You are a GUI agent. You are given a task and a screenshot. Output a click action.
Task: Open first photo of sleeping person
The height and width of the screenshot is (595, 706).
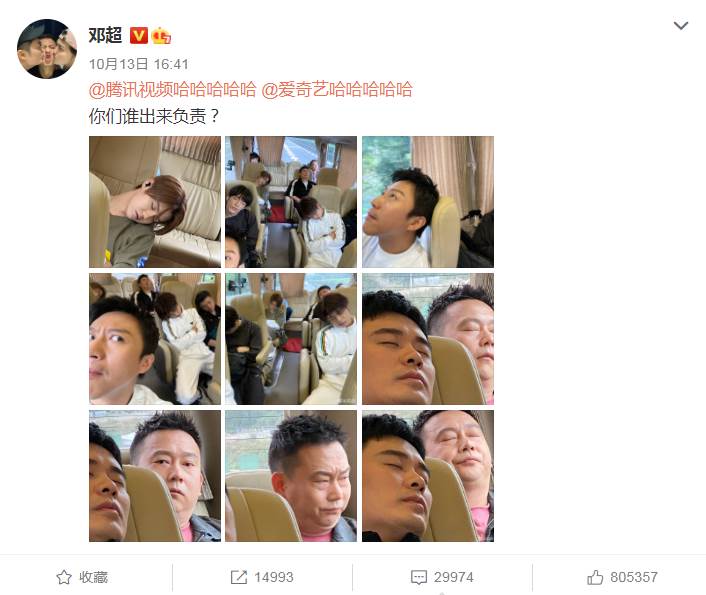point(155,202)
